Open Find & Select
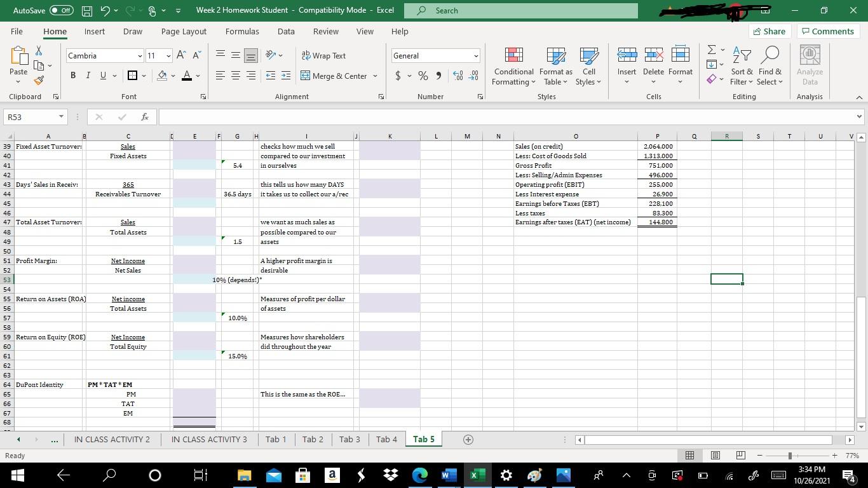The height and width of the screenshot is (488, 868). (770, 67)
